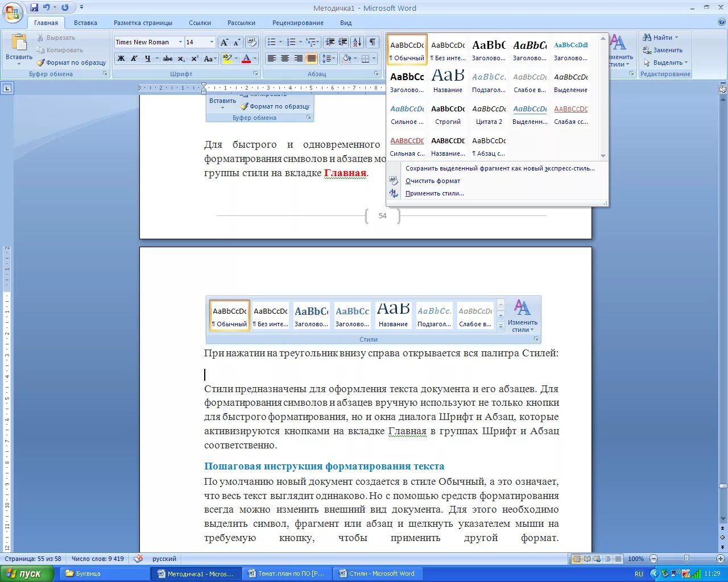Increase paragraph indent
The width and height of the screenshot is (728, 582).
click(343, 42)
